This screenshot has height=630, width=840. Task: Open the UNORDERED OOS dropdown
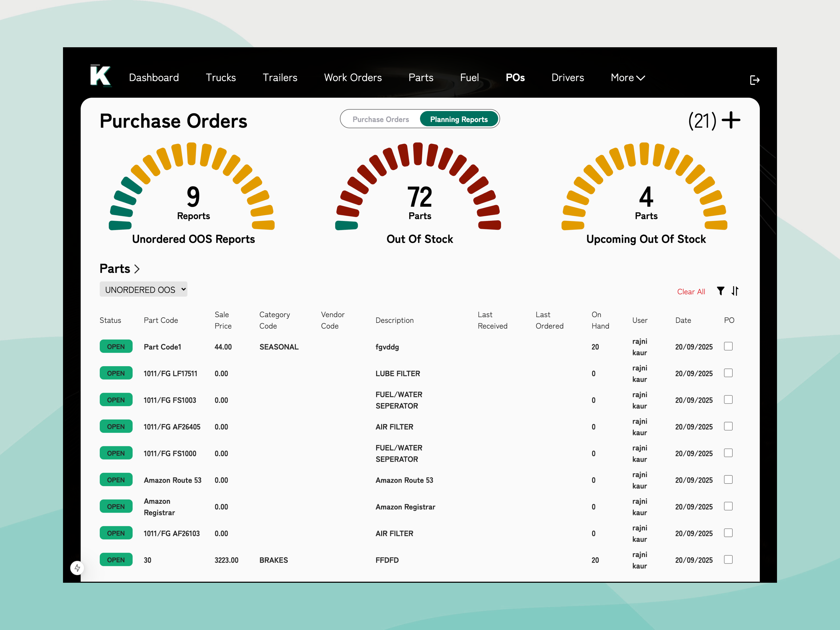coord(143,289)
